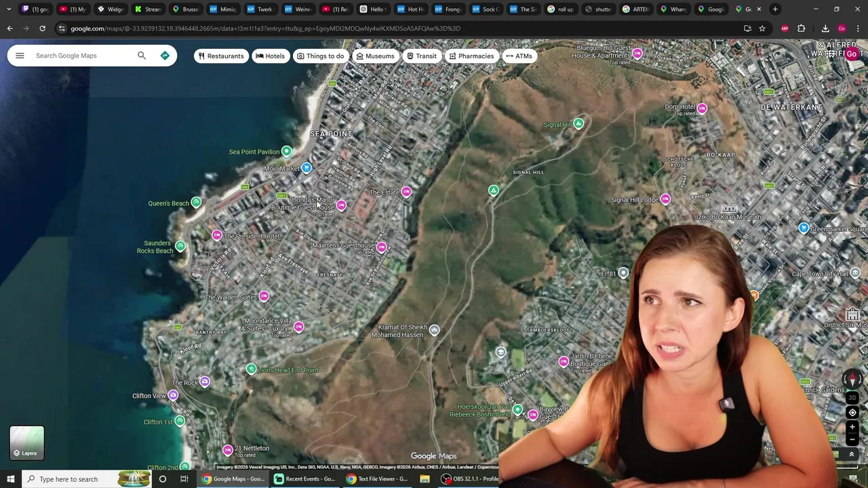Zoom out with the minus button
This screenshot has height=488, width=868.
tap(852, 440)
